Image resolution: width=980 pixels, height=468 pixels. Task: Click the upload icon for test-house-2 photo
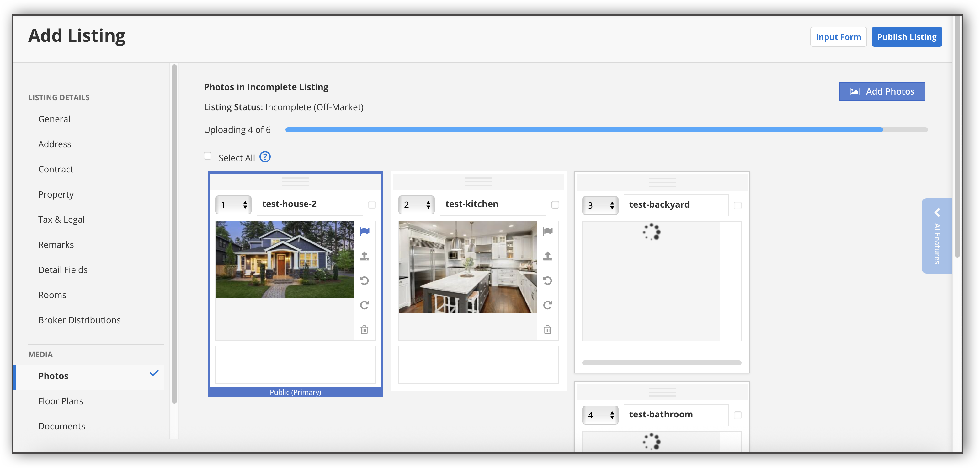point(365,256)
